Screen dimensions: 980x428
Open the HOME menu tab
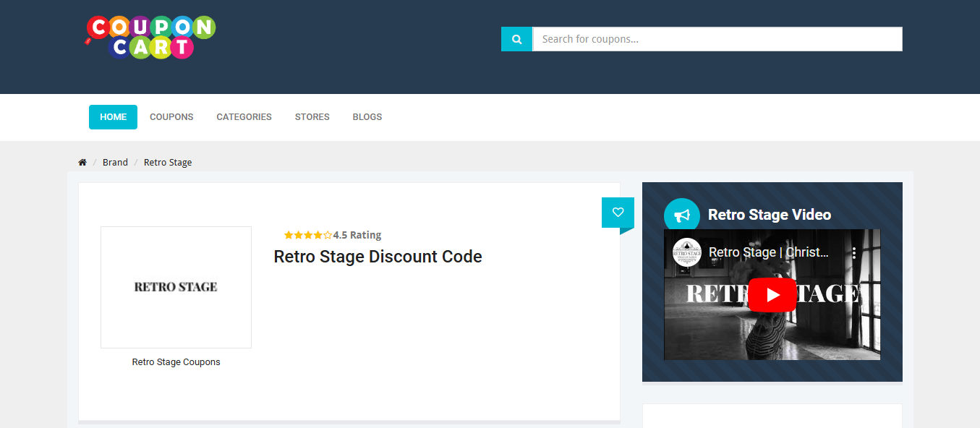tap(113, 117)
